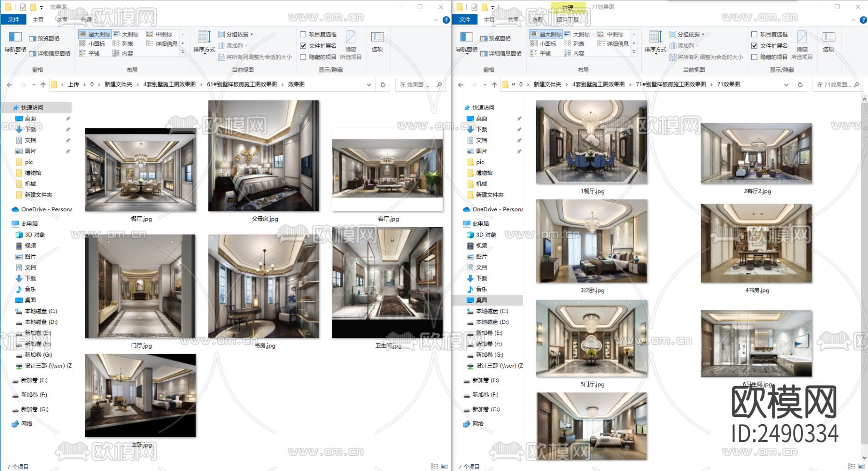Open 图片工具 tab in right window
The image size is (868, 471).
tap(568, 20)
